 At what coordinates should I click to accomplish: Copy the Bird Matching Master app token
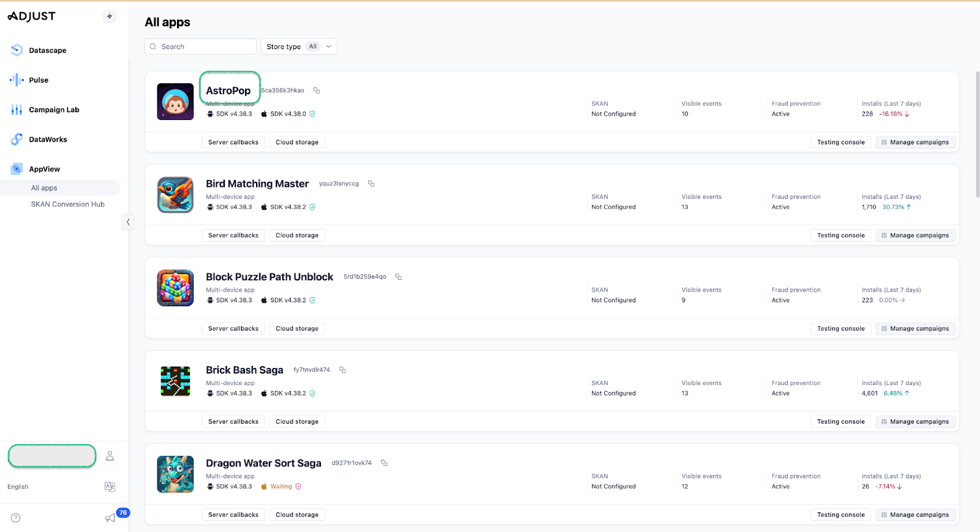pyautogui.click(x=371, y=184)
